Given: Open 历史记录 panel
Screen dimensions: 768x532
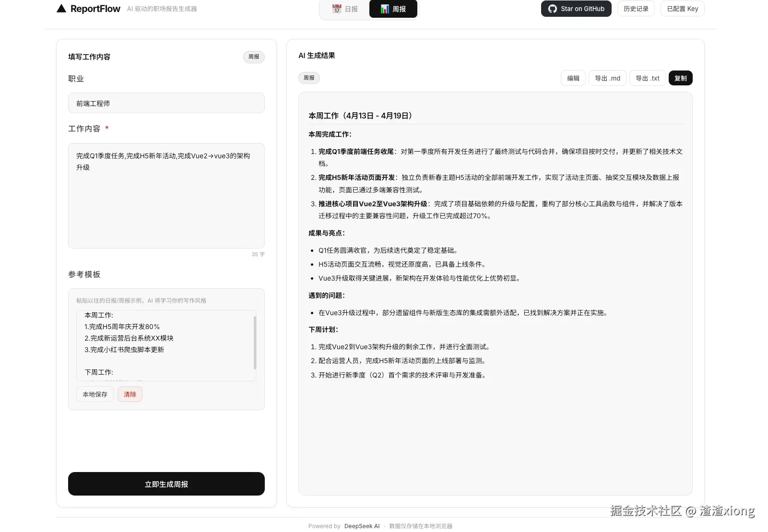Looking at the screenshot, I should coord(636,8).
